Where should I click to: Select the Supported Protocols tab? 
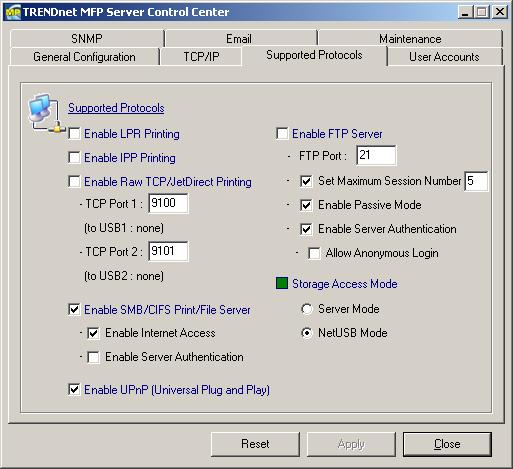coord(314,55)
